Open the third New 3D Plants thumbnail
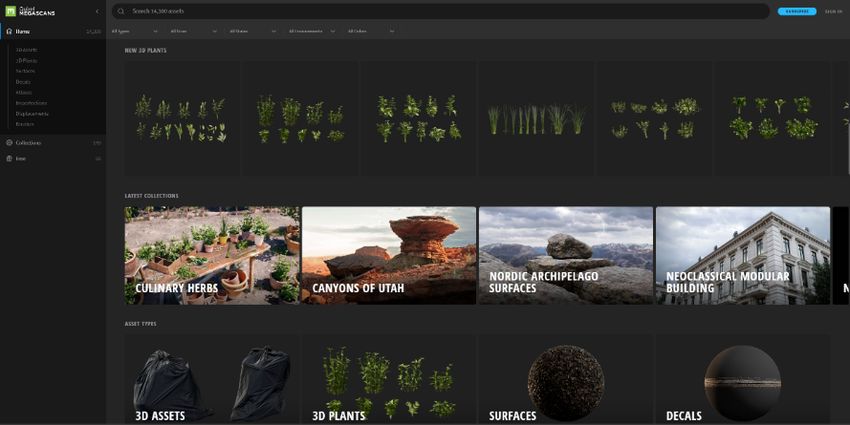The image size is (850, 425). [x=418, y=118]
